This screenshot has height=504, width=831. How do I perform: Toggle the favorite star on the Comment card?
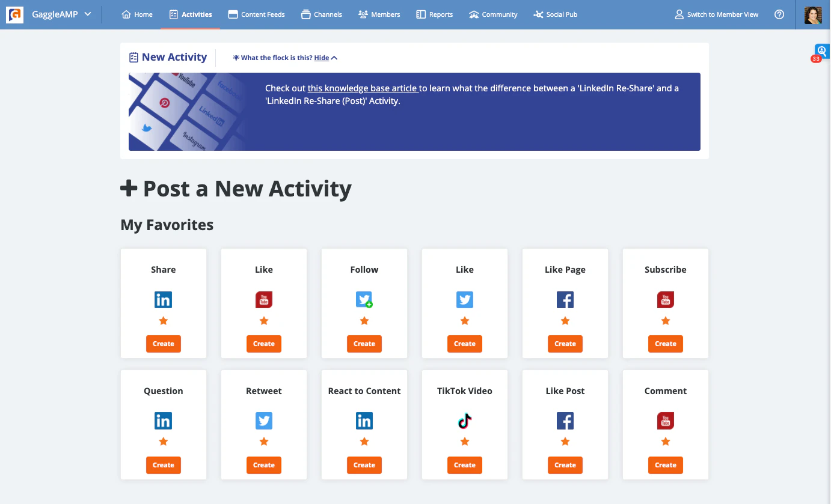pos(665,442)
